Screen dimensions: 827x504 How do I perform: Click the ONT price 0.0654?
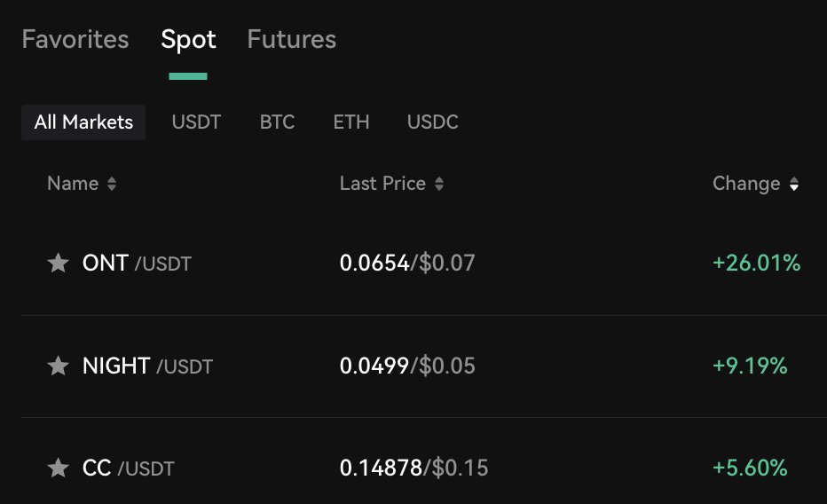tap(374, 263)
